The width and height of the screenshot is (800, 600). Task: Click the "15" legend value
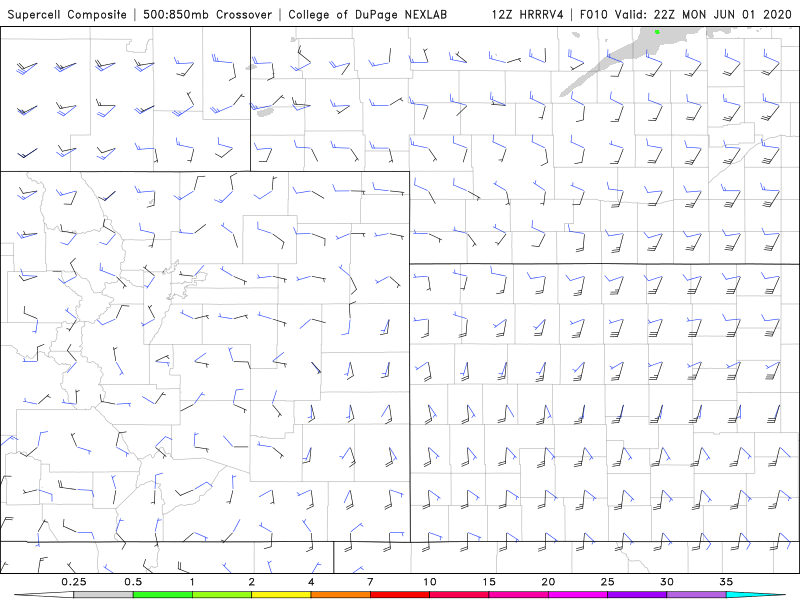489,582
